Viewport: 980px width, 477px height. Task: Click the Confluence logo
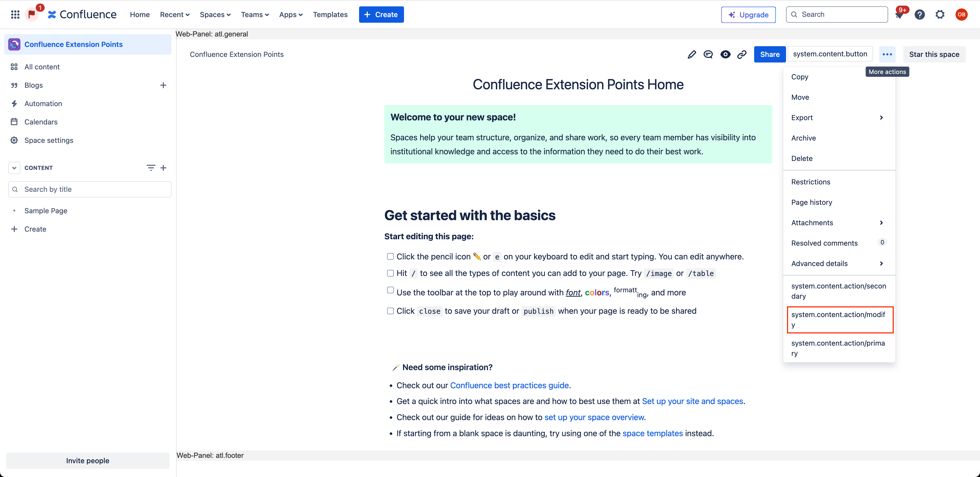82,15
